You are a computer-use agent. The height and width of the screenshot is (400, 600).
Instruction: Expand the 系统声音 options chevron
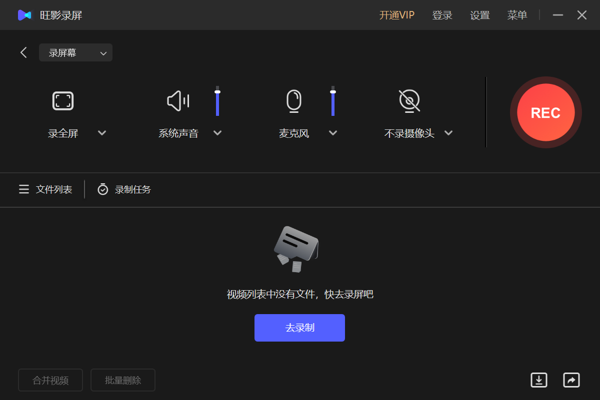[x=218, y=133]
